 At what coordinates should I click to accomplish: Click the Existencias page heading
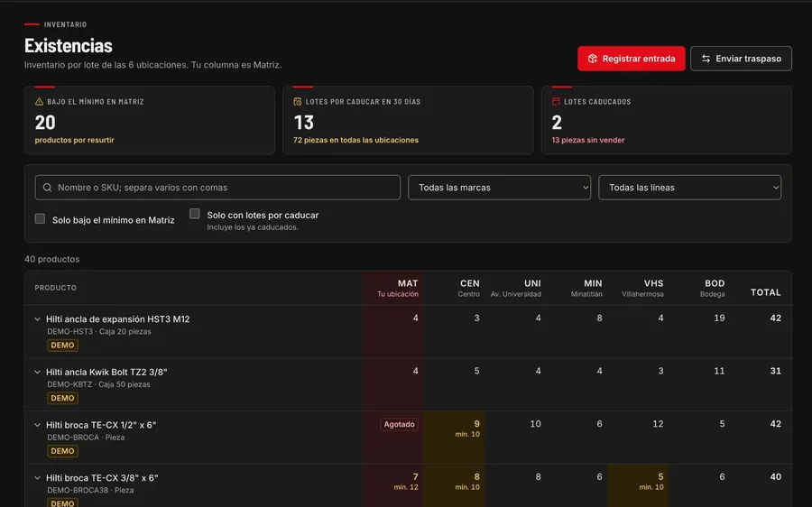click(x=69, y=46)
